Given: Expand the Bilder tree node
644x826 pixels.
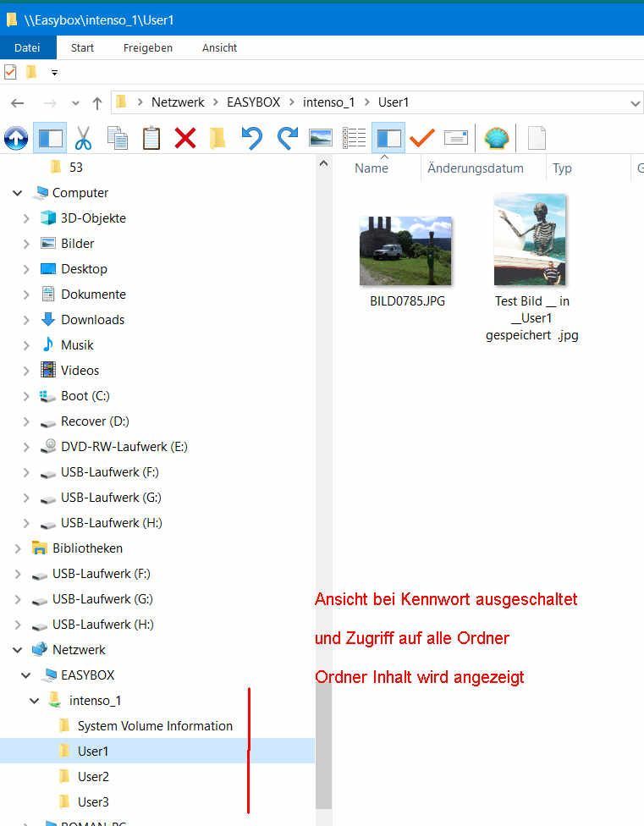Looking at the screenshot, I should [25, 244].
